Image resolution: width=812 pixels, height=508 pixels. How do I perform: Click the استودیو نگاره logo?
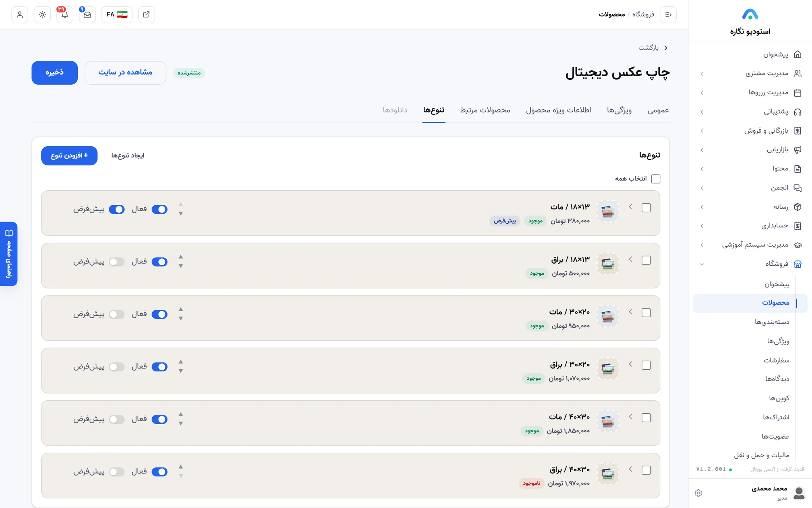click(x=750, y=15)
